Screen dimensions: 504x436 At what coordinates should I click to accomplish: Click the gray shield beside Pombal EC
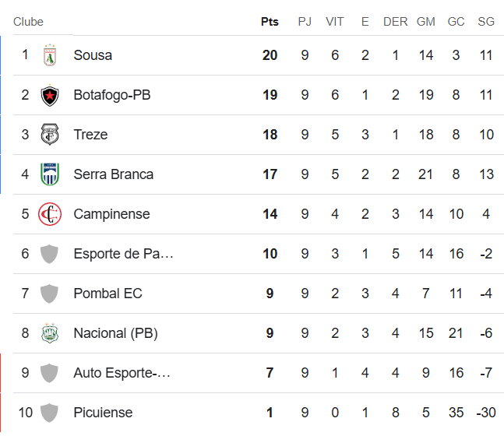pos(49,294)
